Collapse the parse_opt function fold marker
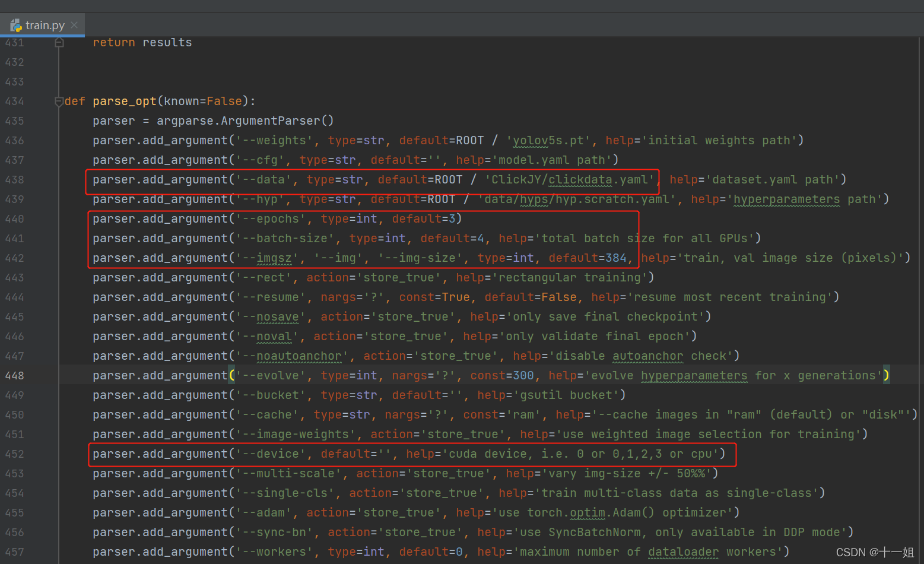Screen dimensions: 924x564 click(x=59, y=102)
